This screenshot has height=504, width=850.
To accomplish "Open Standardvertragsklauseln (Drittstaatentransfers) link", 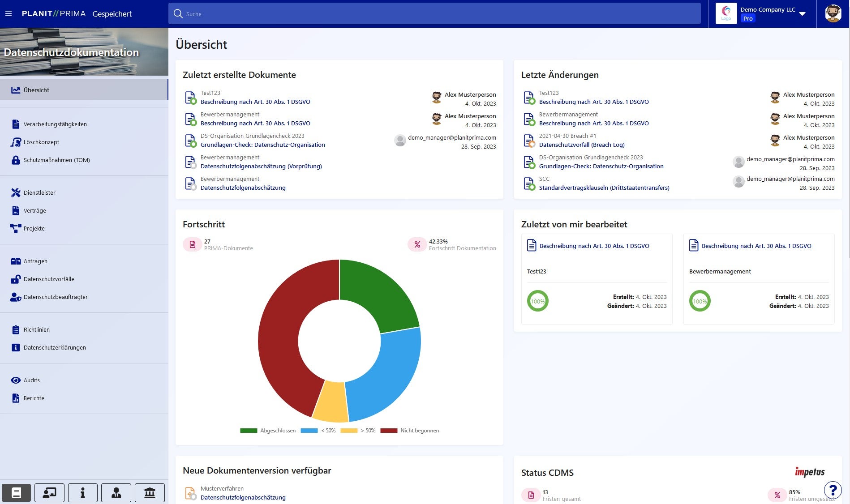I will [x=604, y=188].
